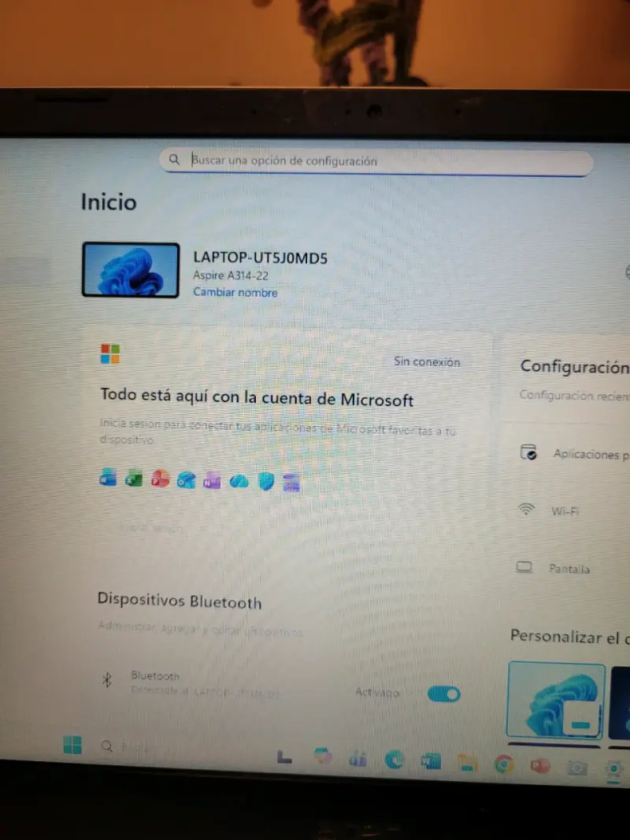Click the taskbar search magnifier
The height and width of the screenshot is (840, 630).
106,746
